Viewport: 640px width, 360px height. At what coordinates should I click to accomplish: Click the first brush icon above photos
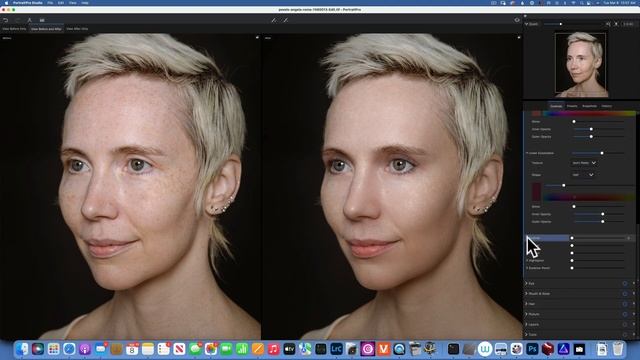pyautogui.click(x=274, y=20)
